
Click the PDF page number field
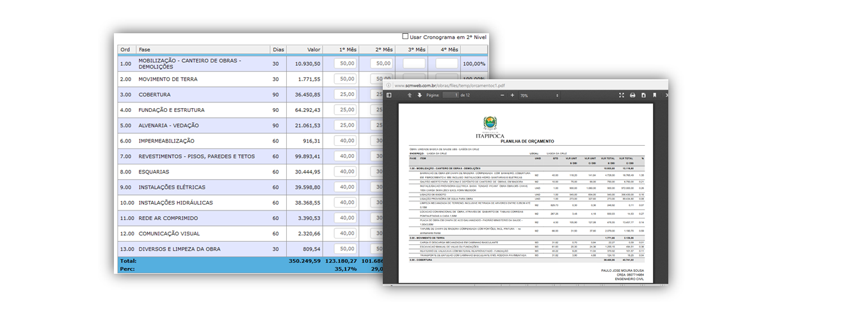[450, 95]
